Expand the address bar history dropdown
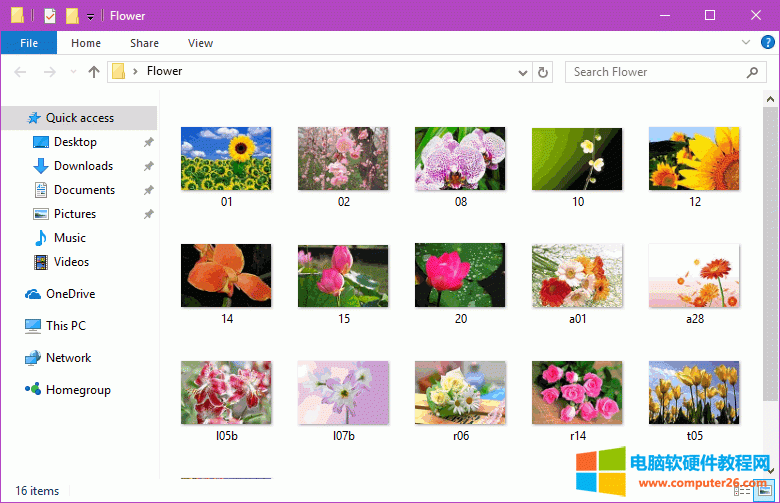780x503 pixels. click(x=523, y=72)
